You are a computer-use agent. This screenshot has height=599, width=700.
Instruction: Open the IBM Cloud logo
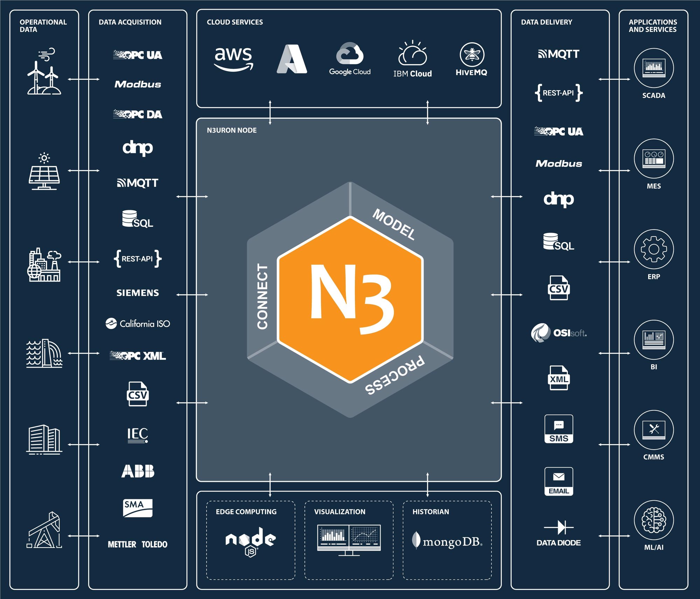413,59
